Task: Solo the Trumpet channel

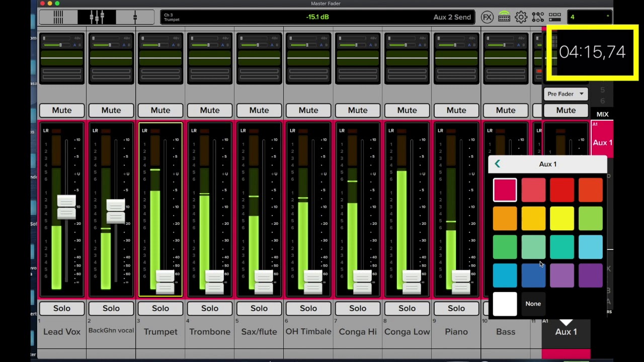Action: (x=160, y=308)
